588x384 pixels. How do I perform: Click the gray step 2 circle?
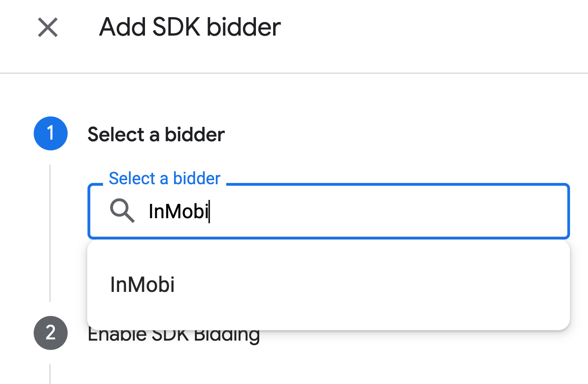click(50, 333)
